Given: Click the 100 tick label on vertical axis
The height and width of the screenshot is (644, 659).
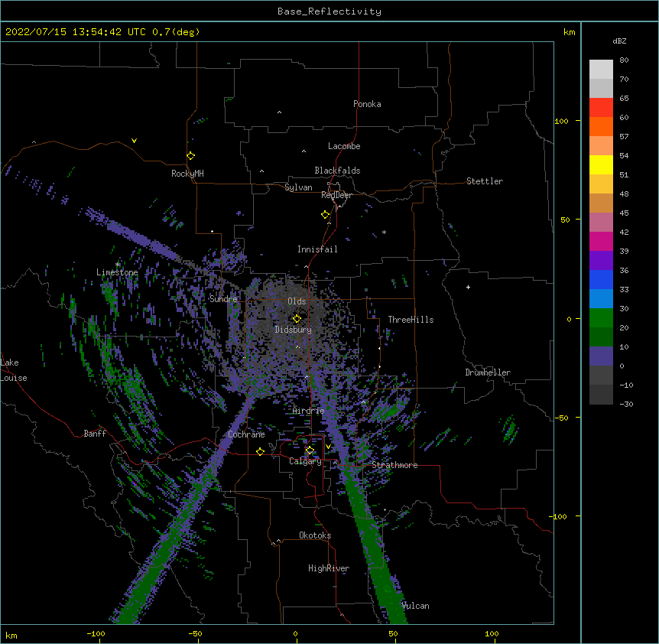Looking at the screenshot, I should [561, 121].
